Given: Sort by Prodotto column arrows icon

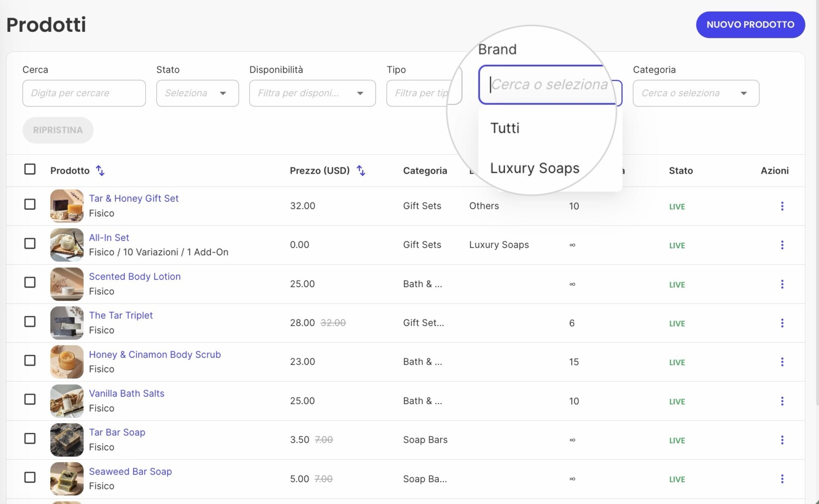Looking at the screenshot, I should click(100, 171).
